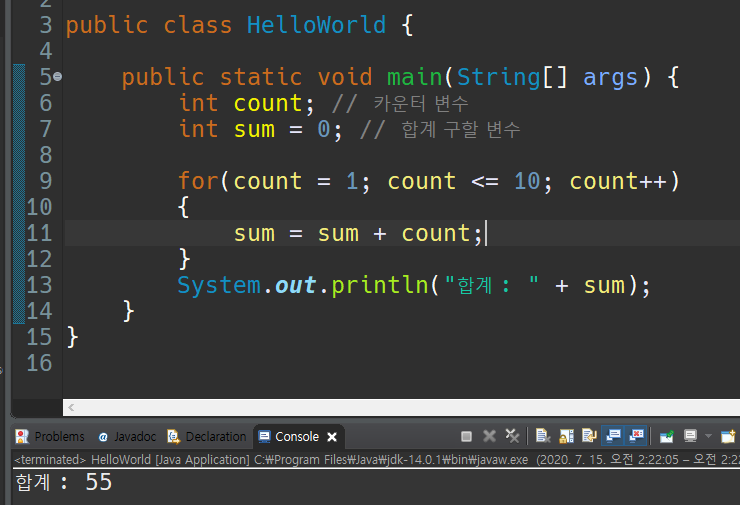Switch to the Problems tab
This screenshot has height=505, width=740.
[x=50, y=437]
